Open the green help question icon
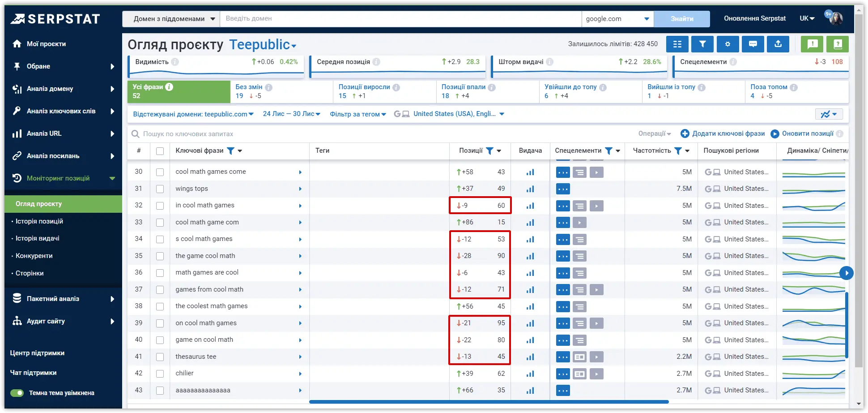This screenshot has width=868, height=413. [838, 44]
